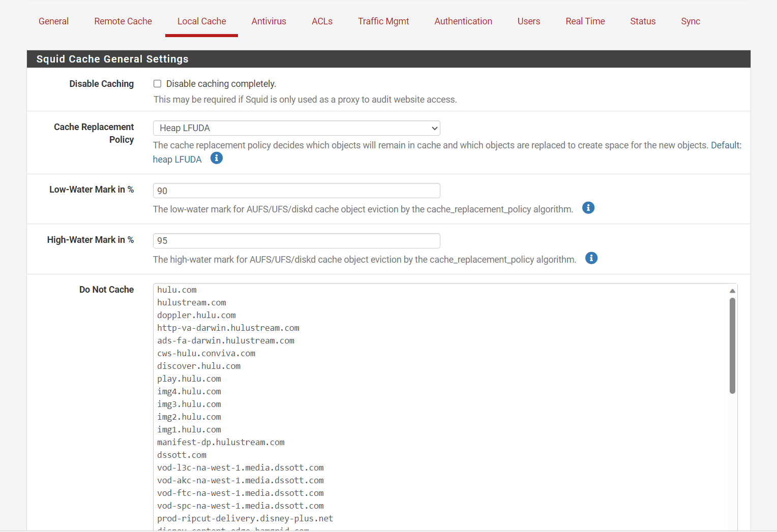Click img2.hulu.com entry

189,417
